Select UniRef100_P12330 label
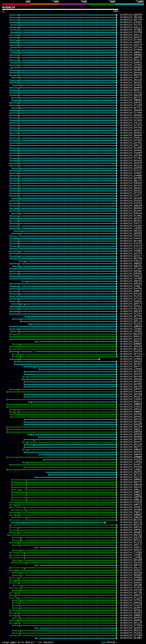 pos(131,314)
